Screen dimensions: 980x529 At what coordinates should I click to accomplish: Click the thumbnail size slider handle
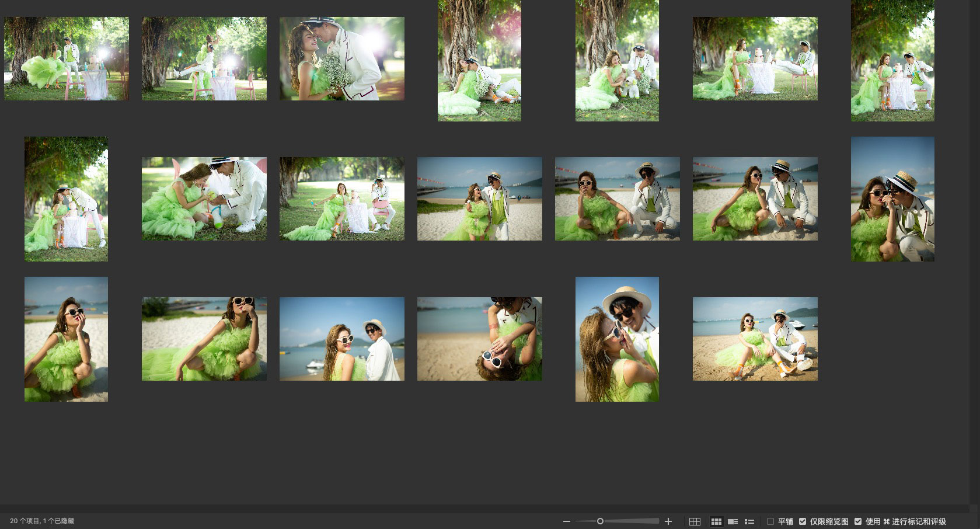click(x=600, y=521)
